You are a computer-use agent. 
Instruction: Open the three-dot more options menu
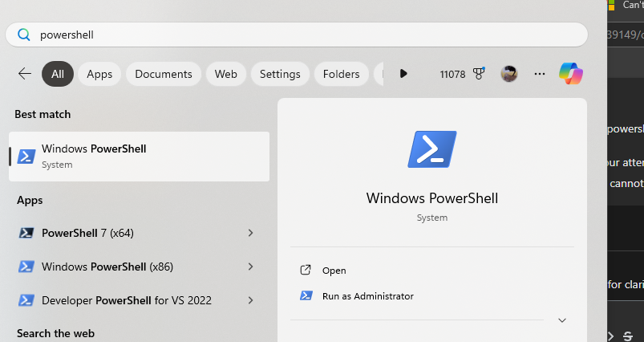(x=540, y=74)
